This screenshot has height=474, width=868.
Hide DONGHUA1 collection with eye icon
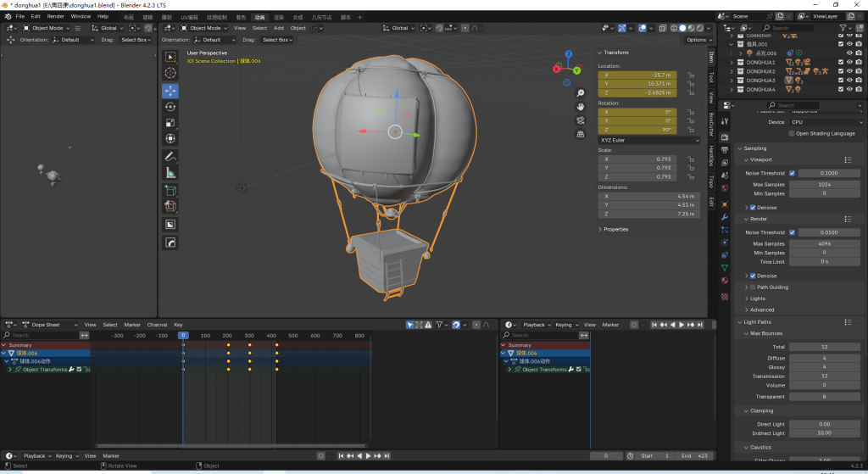(x=849, y=62)
